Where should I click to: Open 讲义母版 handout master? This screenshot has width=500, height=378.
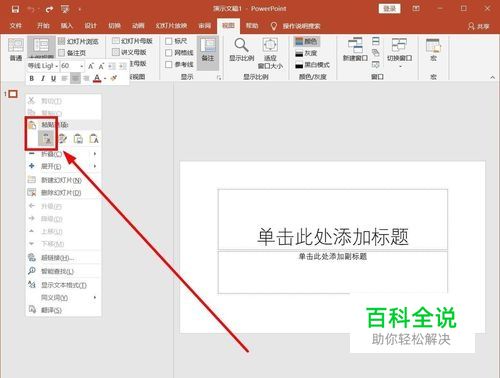[129, 52]
